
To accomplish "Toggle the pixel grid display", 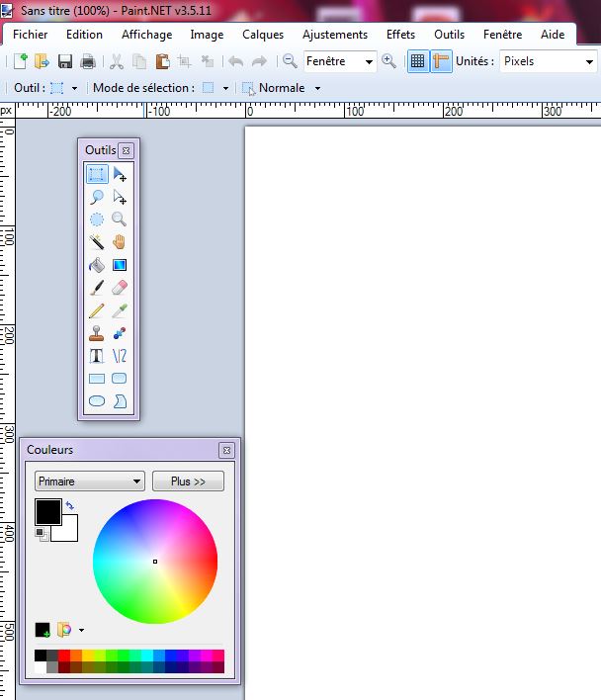I will click(417, 61).
